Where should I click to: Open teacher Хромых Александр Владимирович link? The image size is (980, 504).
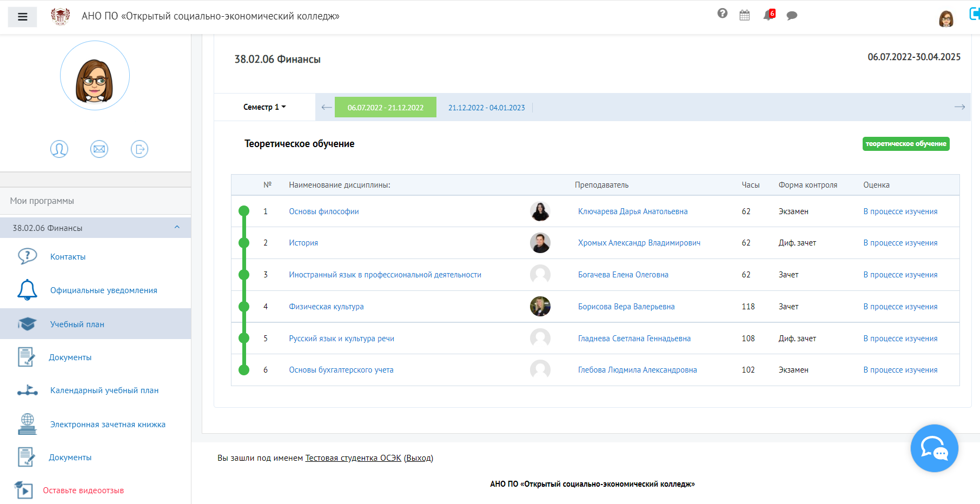[x=639, y=243]
